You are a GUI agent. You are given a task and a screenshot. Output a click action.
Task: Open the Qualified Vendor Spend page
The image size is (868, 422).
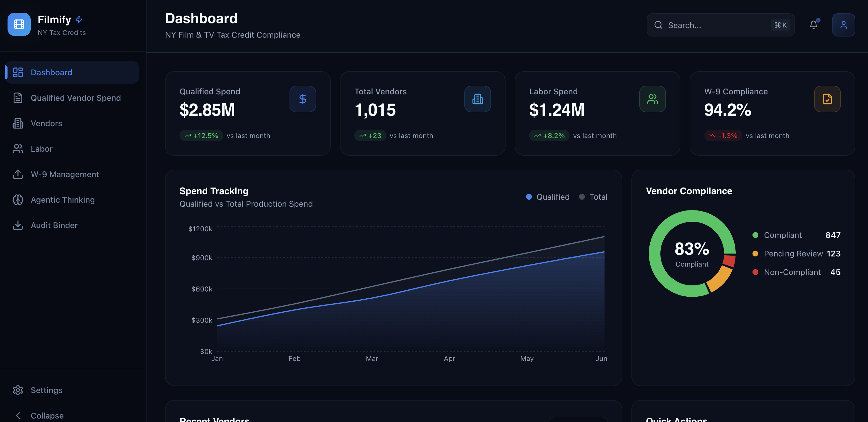(76, 98)
